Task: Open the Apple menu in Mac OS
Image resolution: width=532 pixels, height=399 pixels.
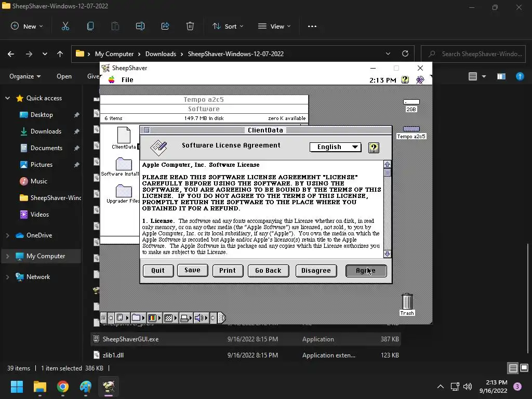Action: [x=111, y=79]
